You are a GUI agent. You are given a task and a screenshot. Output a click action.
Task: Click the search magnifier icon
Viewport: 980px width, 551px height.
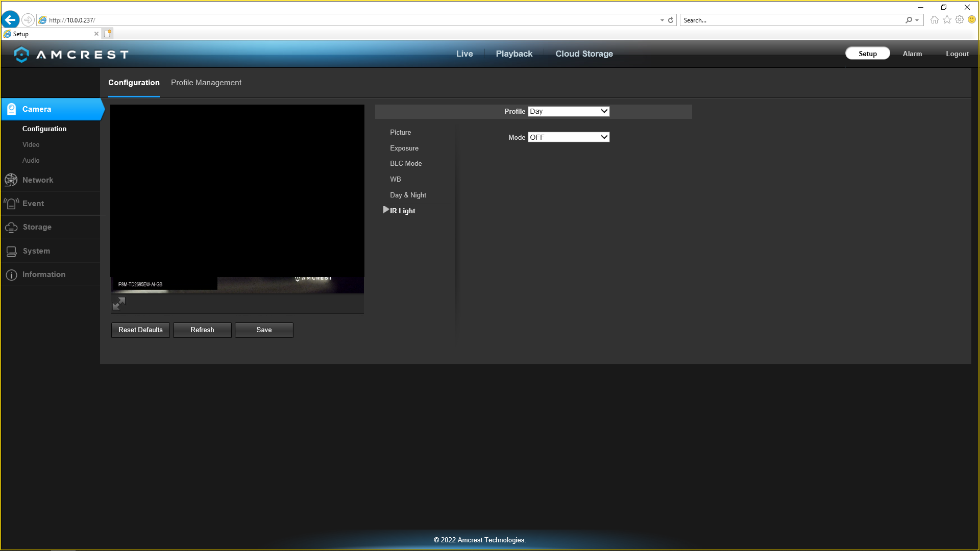909,20
